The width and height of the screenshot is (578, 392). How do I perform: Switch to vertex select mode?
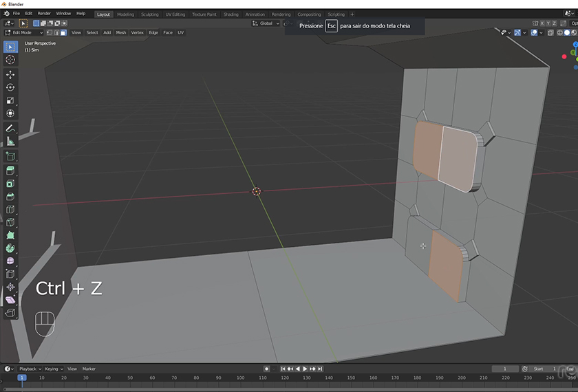click(x=50, y=32)
